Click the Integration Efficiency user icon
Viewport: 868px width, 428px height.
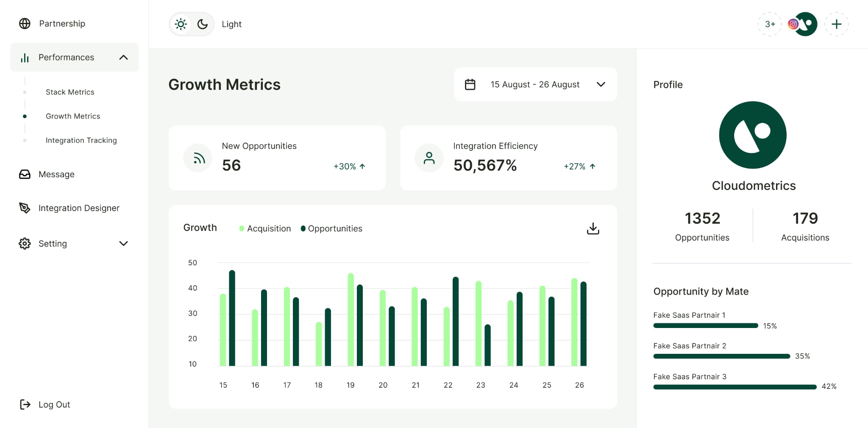tap(429, 158)
